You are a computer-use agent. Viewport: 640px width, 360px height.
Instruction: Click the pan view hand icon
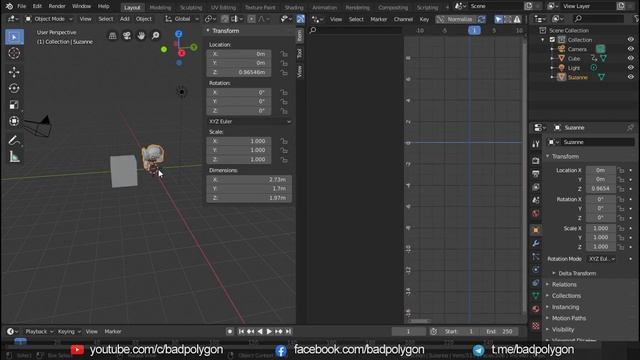coord(141,36)
